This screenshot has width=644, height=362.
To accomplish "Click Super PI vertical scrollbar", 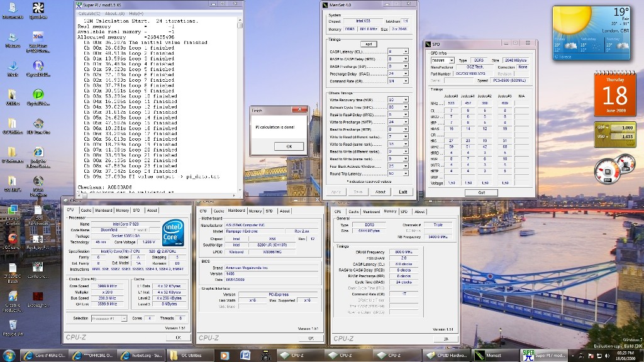I will [x=240, y=106].
